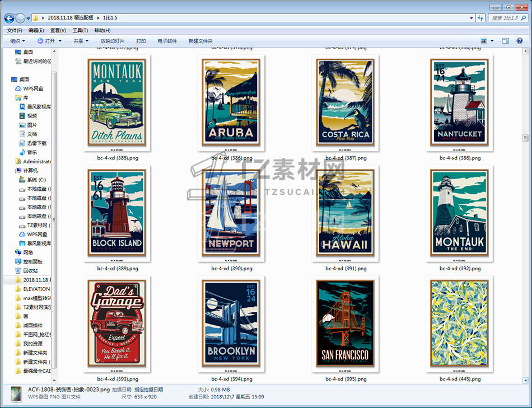Open the help question mark icon
Viewport: 532px width, 408px height.
click(521, 41)
